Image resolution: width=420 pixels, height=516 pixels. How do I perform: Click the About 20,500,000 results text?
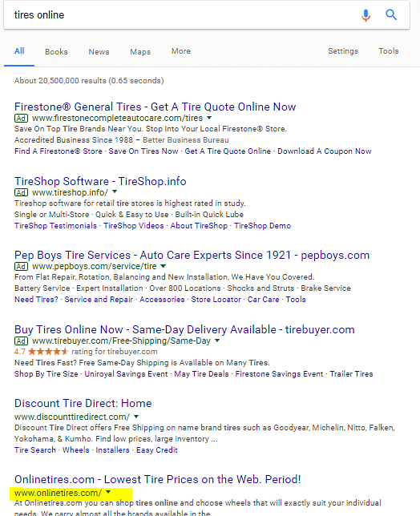point(89,81)
